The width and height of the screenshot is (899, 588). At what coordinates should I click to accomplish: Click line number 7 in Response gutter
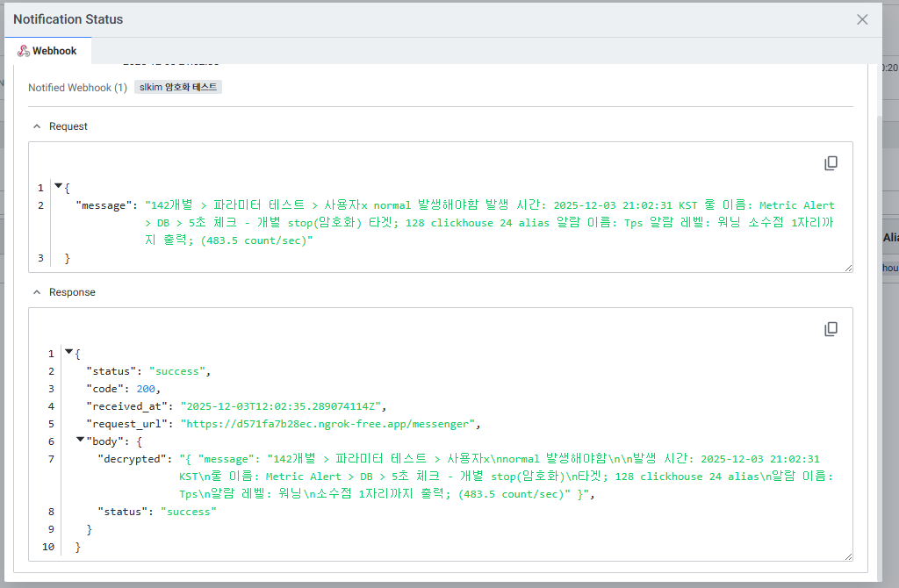tap(51, 459)
